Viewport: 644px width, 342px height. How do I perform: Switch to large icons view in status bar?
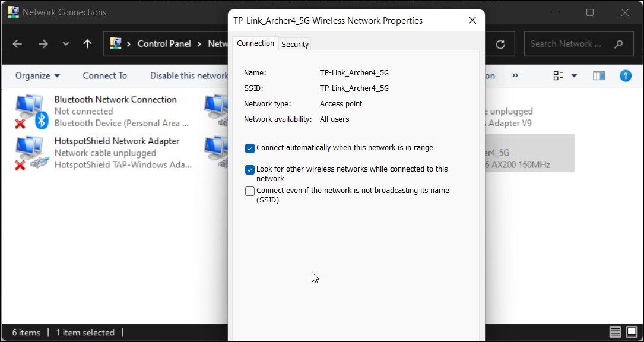pyautogui.click(x=632, y=332)
